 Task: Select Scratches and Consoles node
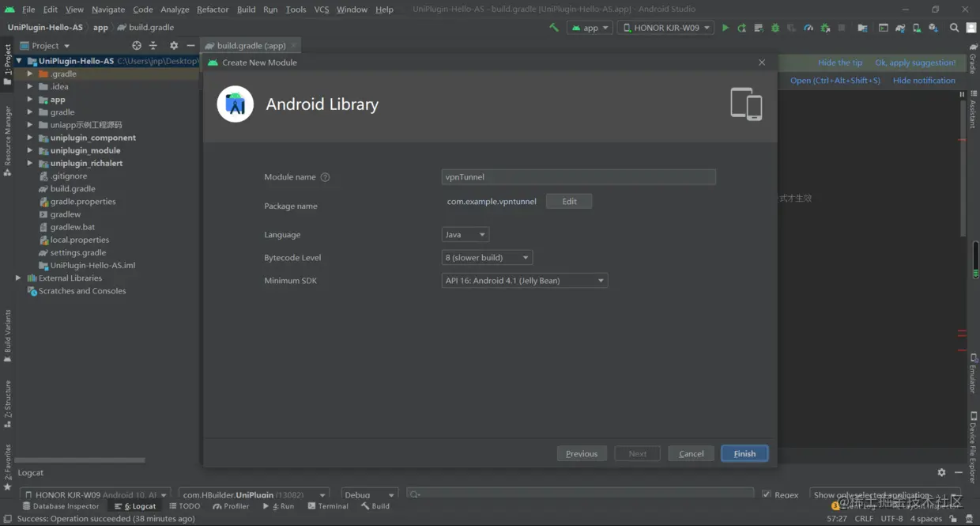click(76, 291)
